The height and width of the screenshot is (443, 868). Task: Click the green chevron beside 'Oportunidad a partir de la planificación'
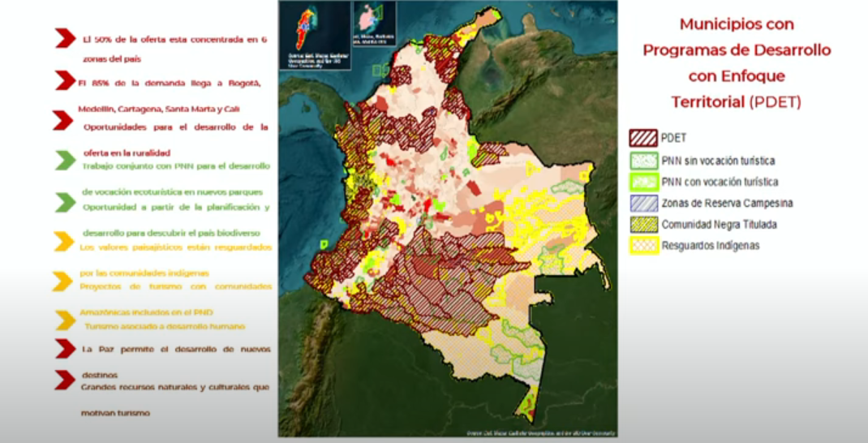[x=66, y=202]
